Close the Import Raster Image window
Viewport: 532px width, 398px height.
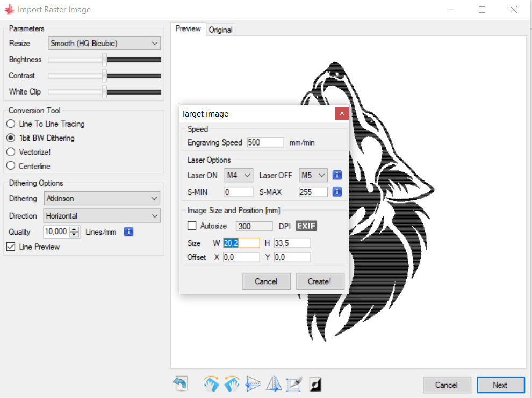[514, 10]
